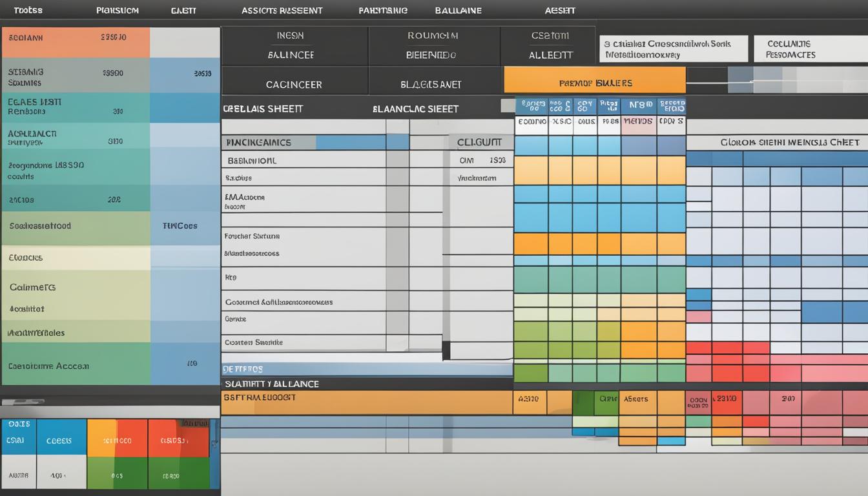Select the CSEITOM ALLEOTT button
The image size is (868, 496).
tap(549, 46)
